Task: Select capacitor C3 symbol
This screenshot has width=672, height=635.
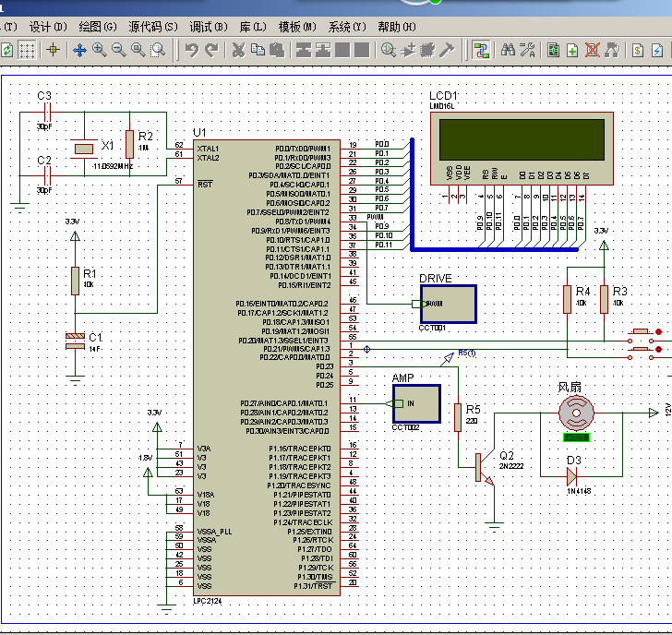Action: click(x=47, y=113)
